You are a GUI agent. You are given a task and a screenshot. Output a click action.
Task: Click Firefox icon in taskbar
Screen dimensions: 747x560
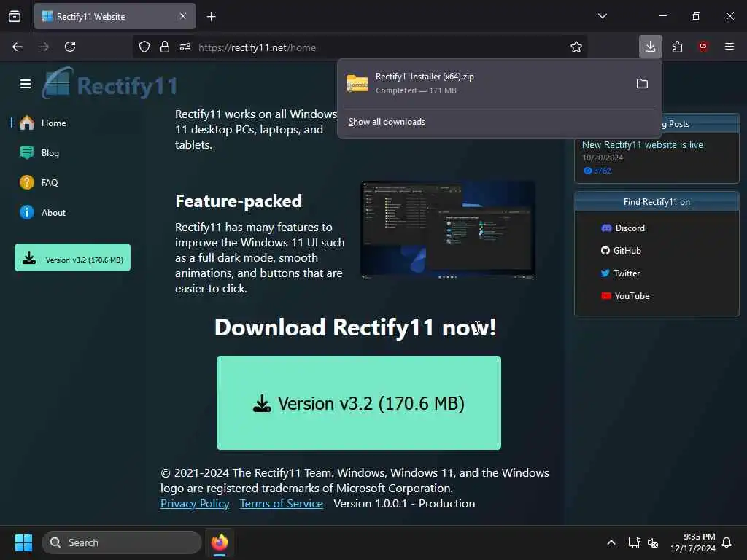(220, 542)
